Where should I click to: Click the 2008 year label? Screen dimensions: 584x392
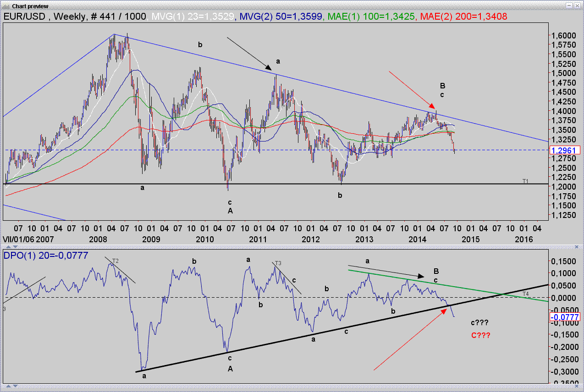pos(98,240)
